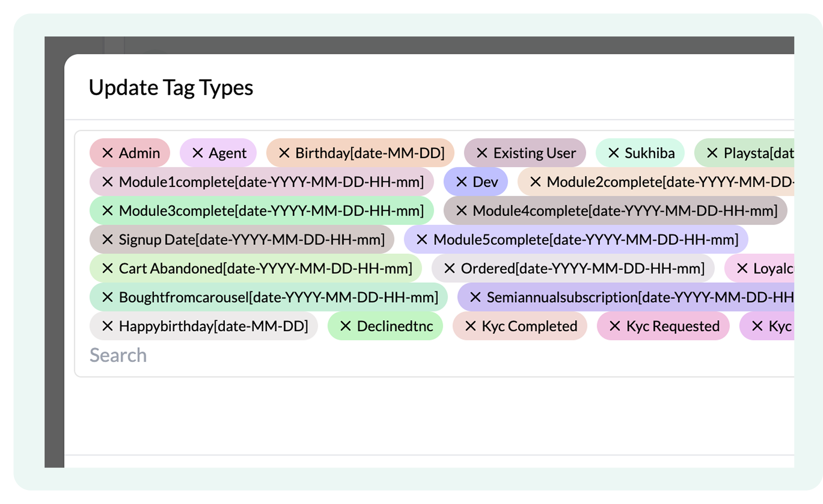Remove the Admin tag via its X
823x504 pixels.
point(107,153)
